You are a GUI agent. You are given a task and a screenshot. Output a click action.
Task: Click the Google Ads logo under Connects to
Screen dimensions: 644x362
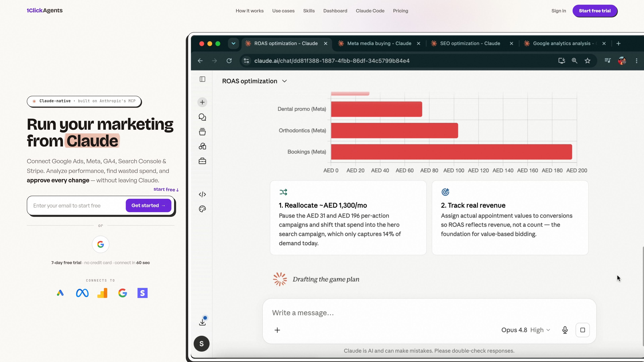tap(60, 293)
